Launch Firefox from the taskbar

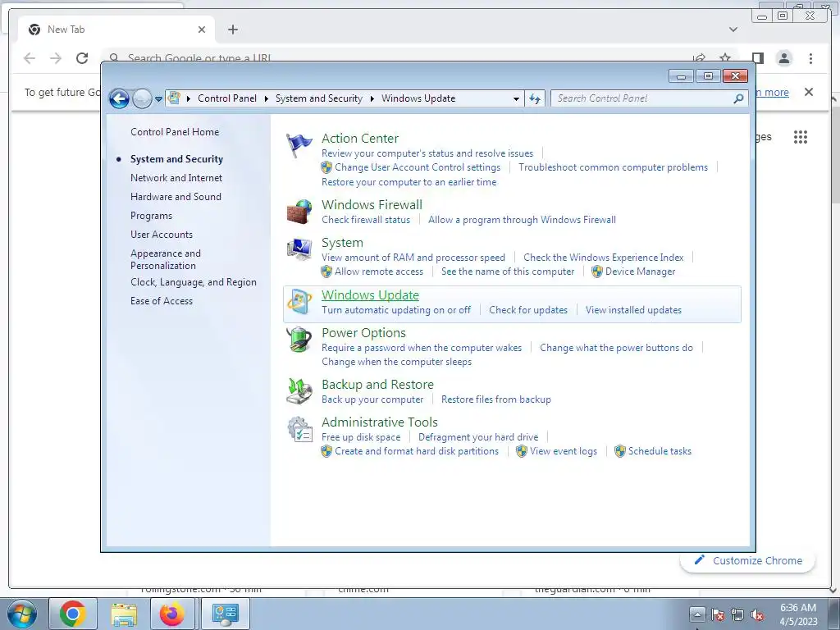(x=171, y=614)
